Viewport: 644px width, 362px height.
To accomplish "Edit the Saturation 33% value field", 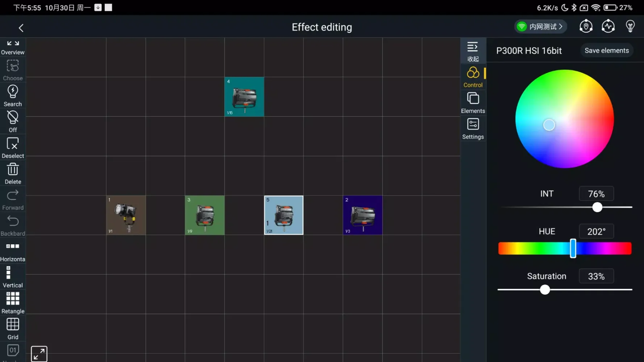I will coord(596,277).
